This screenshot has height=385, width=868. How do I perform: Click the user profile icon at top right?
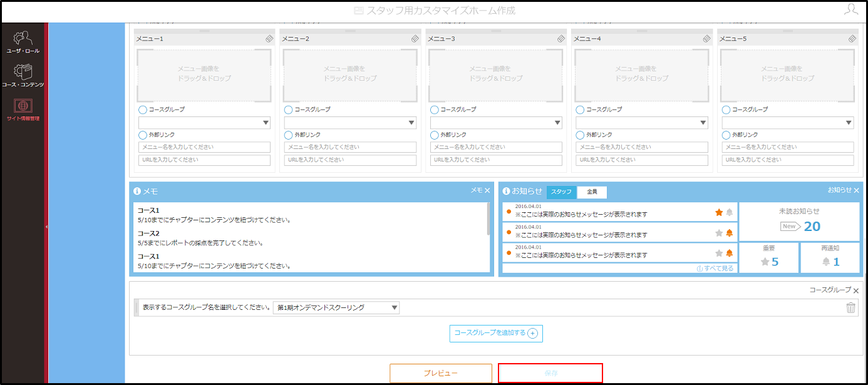click(x=850, y=9)
